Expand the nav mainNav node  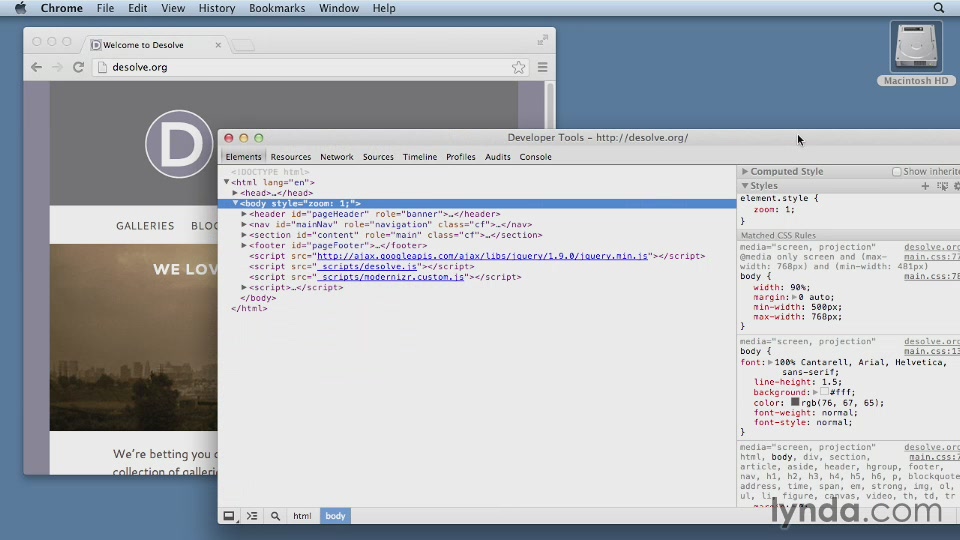244,224
